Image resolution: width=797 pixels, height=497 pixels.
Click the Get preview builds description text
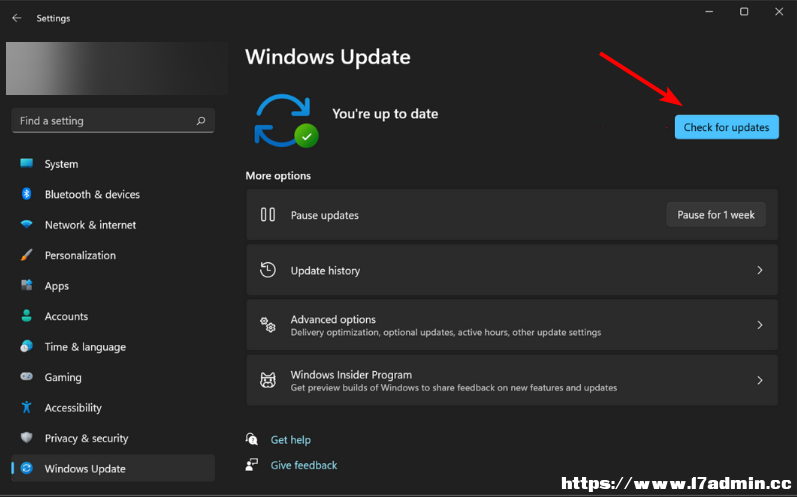pyautogui.click(x=454, y=388)
